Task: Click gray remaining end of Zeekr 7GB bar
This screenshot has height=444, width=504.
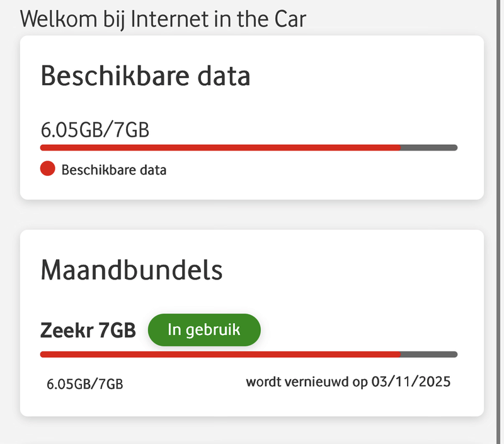Action: point(429,354)
